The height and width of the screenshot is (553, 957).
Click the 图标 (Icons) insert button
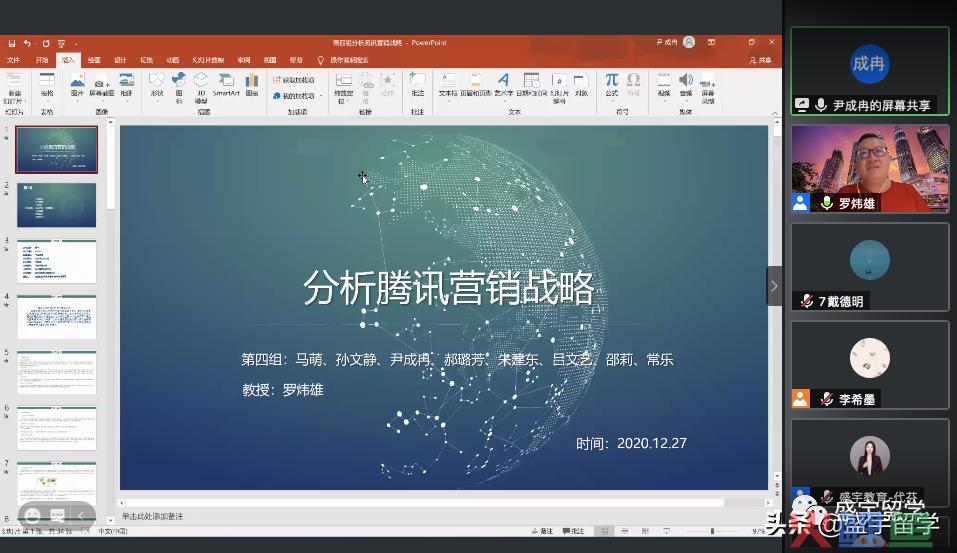coord(179,88)
